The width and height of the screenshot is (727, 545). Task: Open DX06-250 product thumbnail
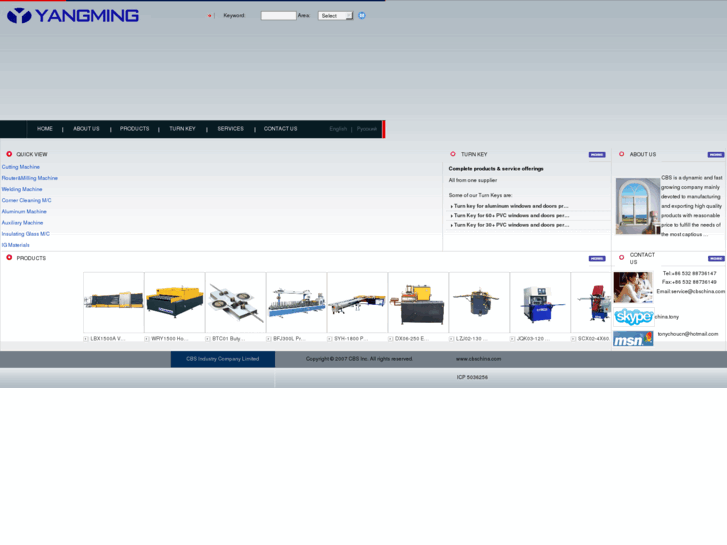click(x=418, y=302)
